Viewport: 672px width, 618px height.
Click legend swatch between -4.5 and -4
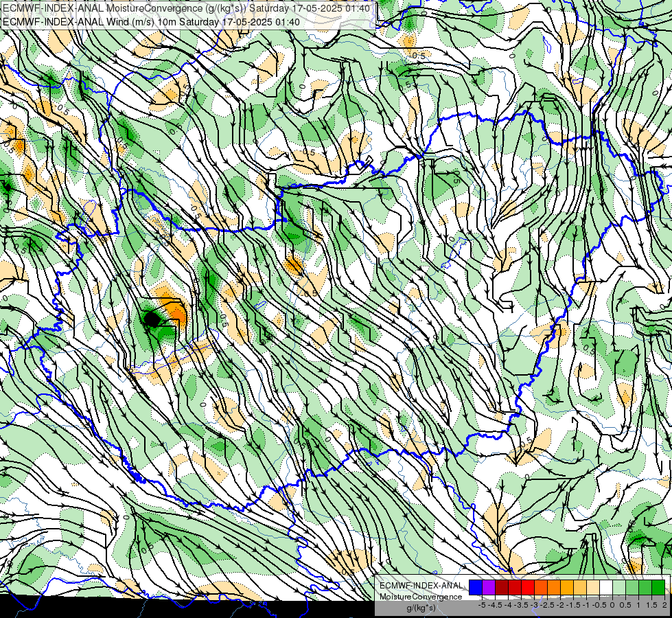coord(502,587)
